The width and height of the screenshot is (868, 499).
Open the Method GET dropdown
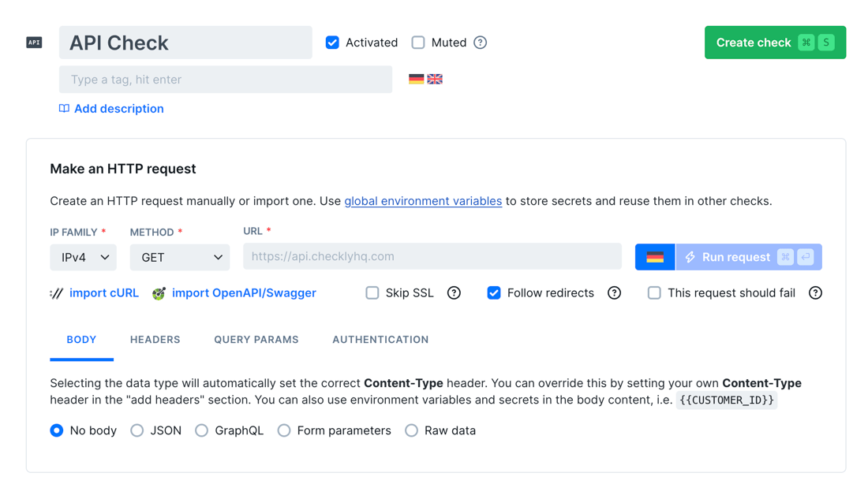click(180, 257)
